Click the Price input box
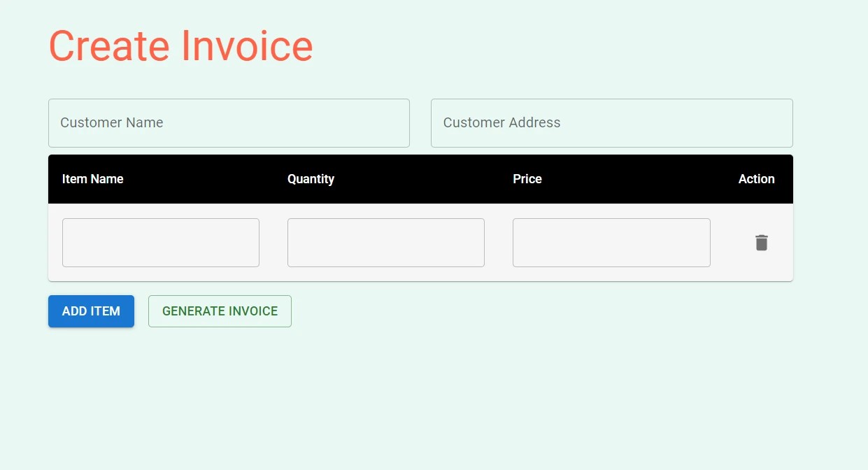 click(x=611, y=243)
